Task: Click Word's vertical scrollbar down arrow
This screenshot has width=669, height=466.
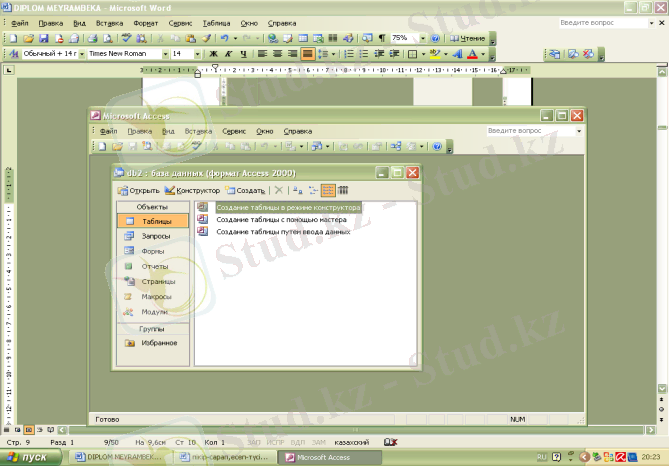Action: (662, 388)
